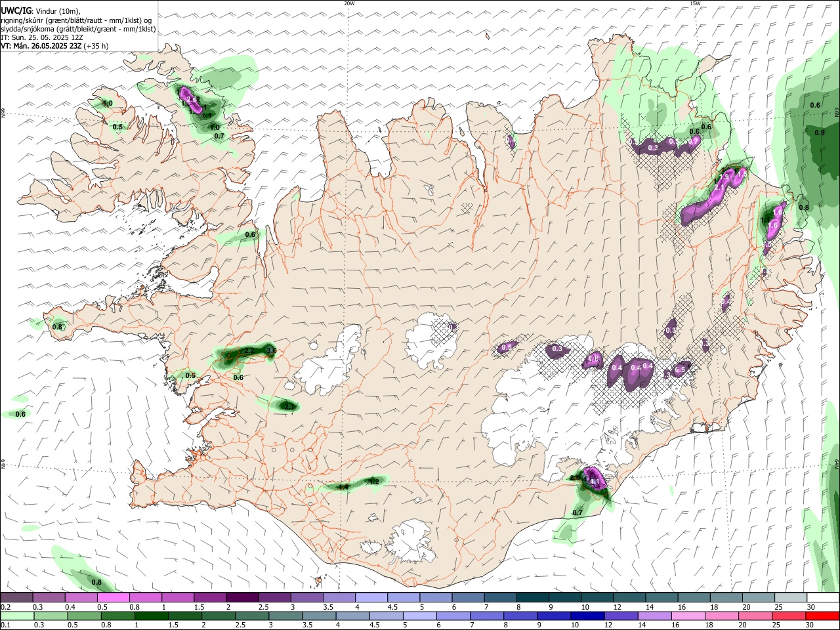Click the "2.1" rain value on dark green patch
This screenshot has width=840, height=630.
289,407
